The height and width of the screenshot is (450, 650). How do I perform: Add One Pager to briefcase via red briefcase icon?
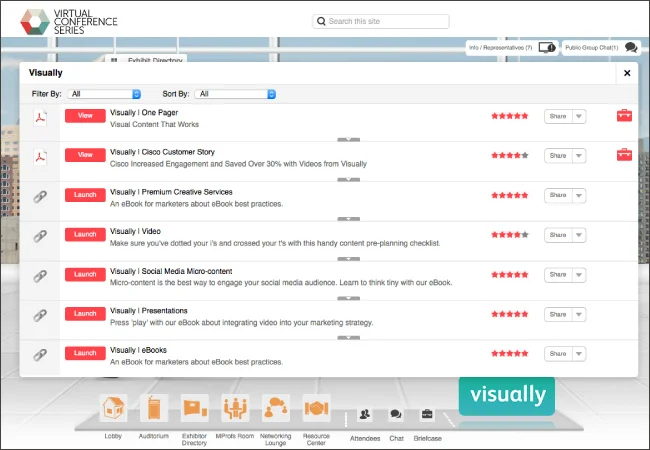click(x=624, y=115)
